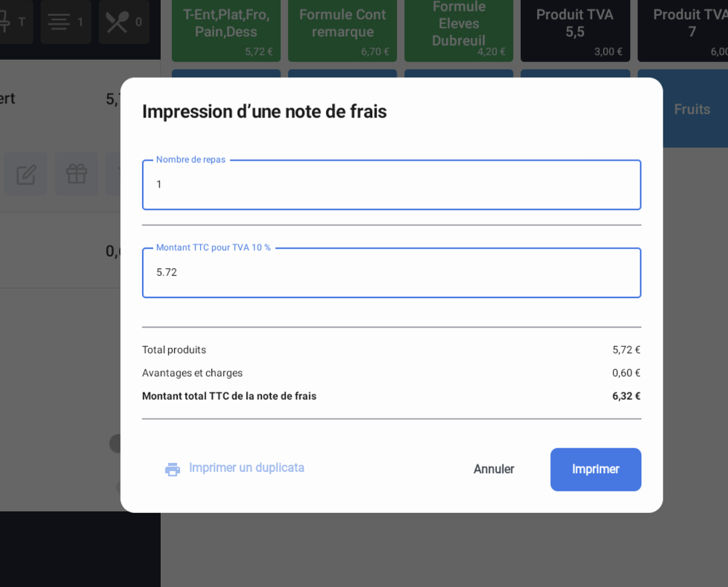Click the dialog title Impression d'une note de frais
Viewport: 728px width, 587px height.
[264, 111]
